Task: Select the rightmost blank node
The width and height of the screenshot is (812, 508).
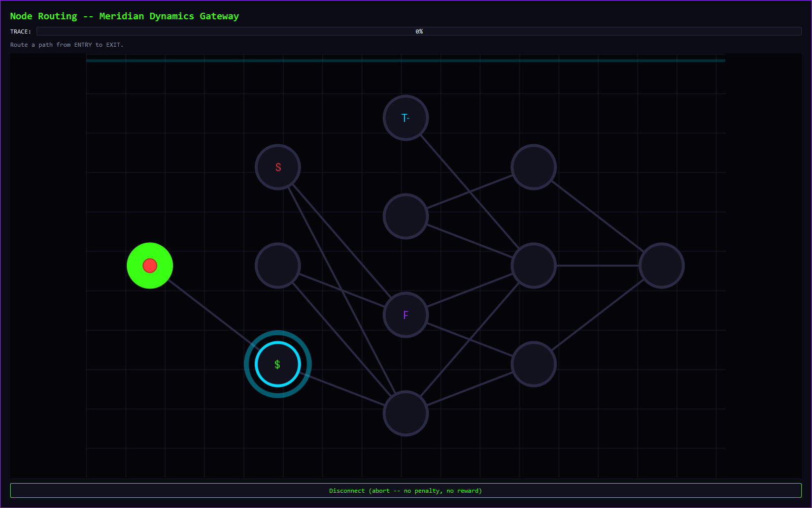Action: pos(662,266)
